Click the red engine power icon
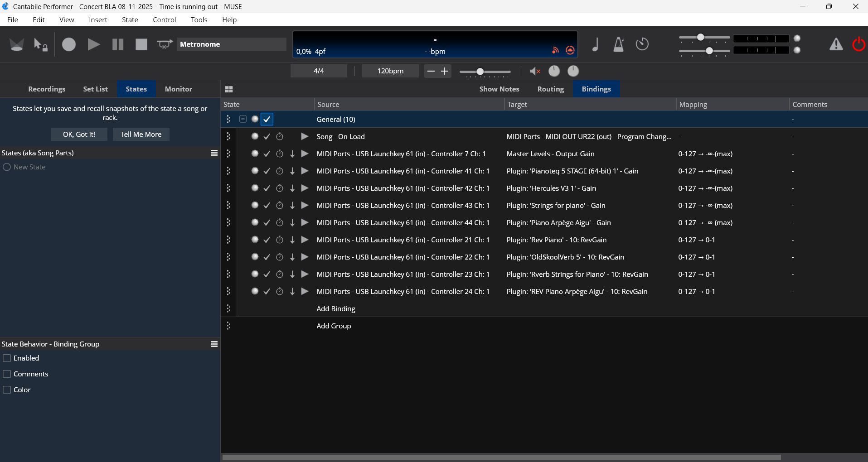Screen dimensions: 868x462 pyautogui.click(x=858, y=44)
